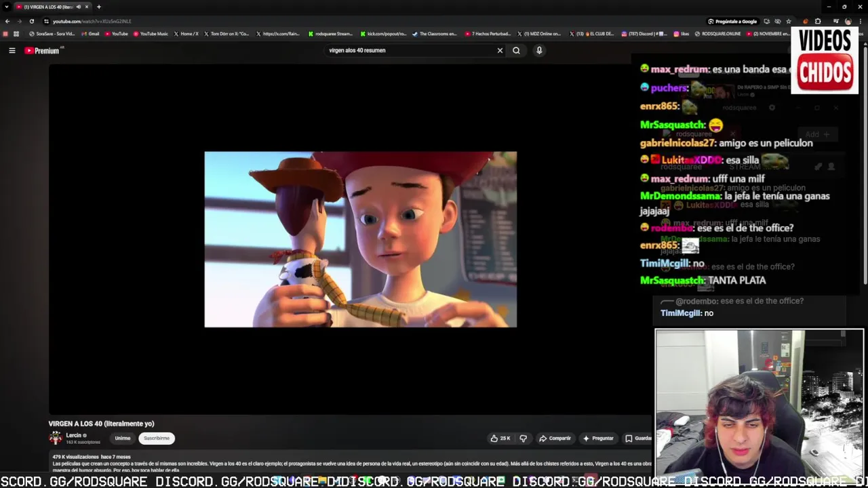Click chat message "TANTA PLATA"
This screenshot has width=868, height=488.
click(x=736, y=281)
